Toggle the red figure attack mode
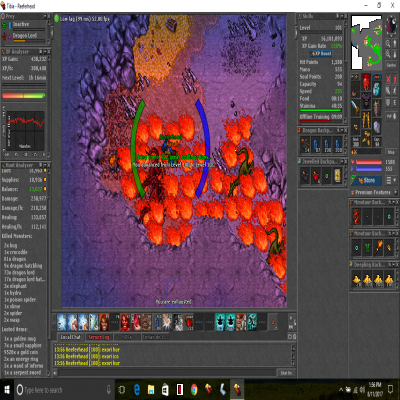 point(395,79)
